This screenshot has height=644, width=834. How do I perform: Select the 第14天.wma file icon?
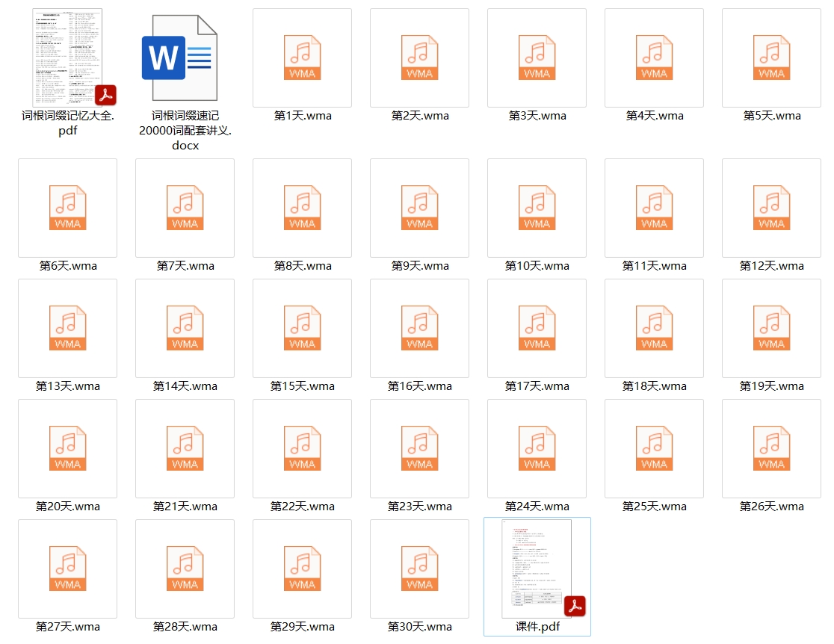pyautogui.click(x=185, y=328)
